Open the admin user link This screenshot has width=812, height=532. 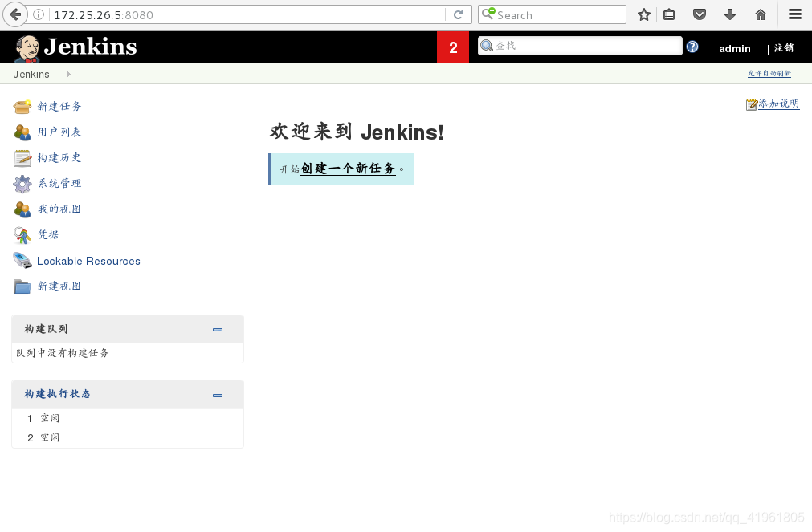(x=734, y=48)
